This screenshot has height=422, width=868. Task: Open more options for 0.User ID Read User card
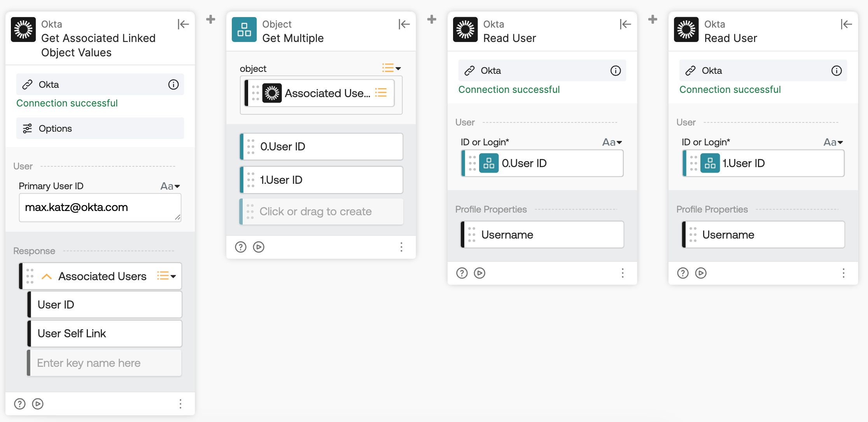coord(623,273)
